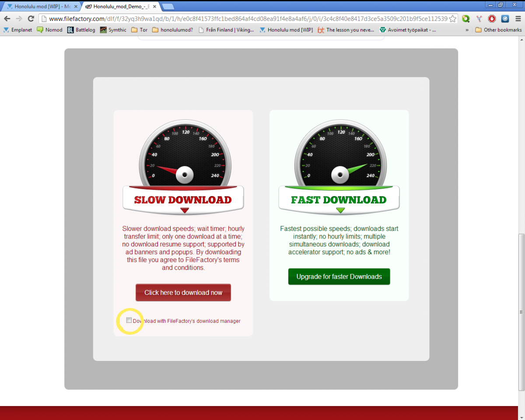This screenshot has width=525, height=420.
Task: Click the scrollbar up arrow
Action: click(x=521, y=40)
